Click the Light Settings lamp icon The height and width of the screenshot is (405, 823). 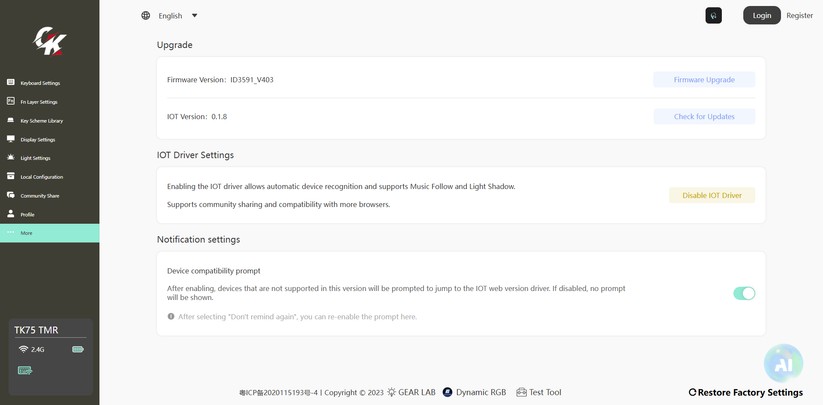coord(10,157)
